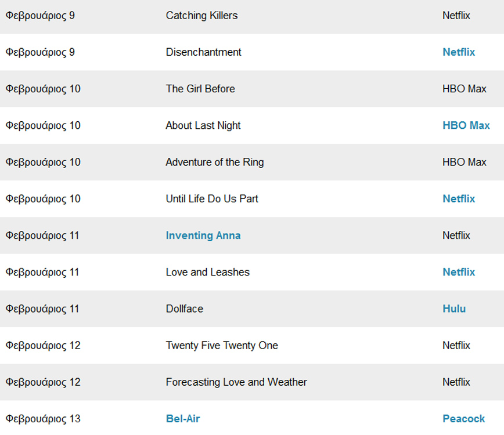Screen dimensions: 504x435
Task: Select Adventure of the Ring title
Action: tap(214, 162)
